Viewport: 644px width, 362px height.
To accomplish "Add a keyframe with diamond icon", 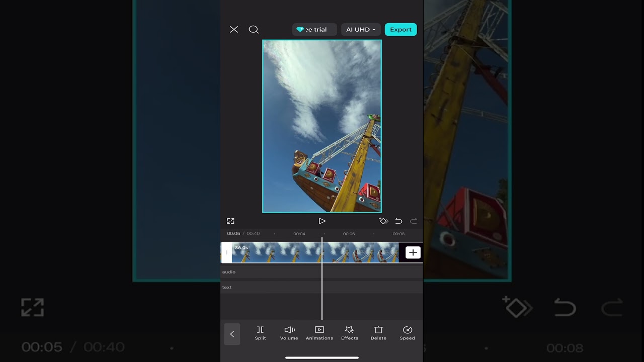I will 383,221.
